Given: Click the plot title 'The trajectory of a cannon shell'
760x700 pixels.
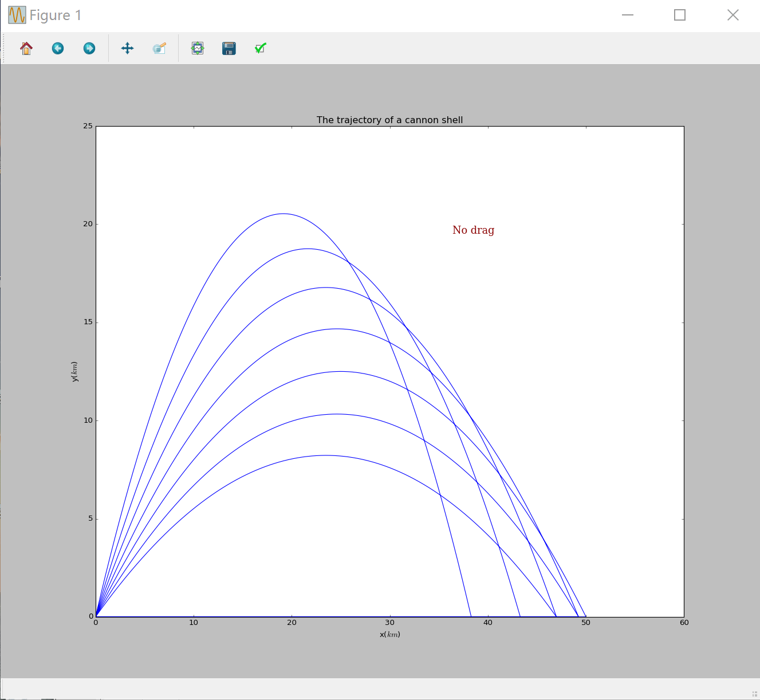Looking at the screenshot, I should click(x=389, y=120).
